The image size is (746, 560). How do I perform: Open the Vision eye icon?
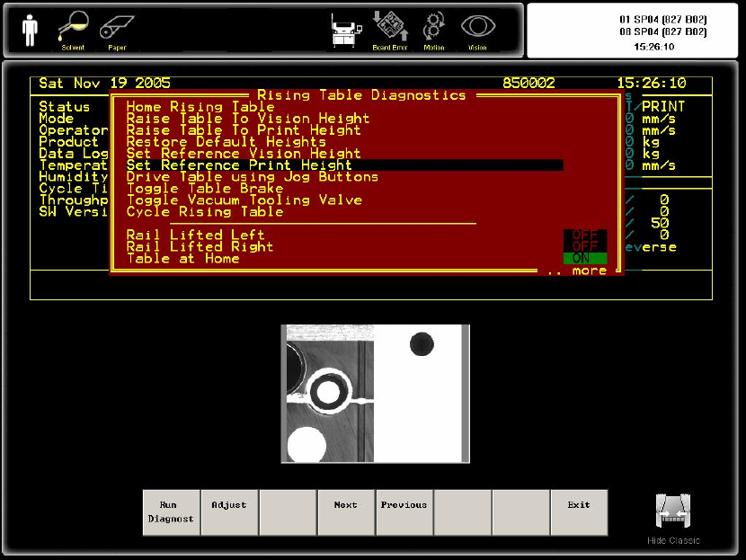click(x=477, y=31)
